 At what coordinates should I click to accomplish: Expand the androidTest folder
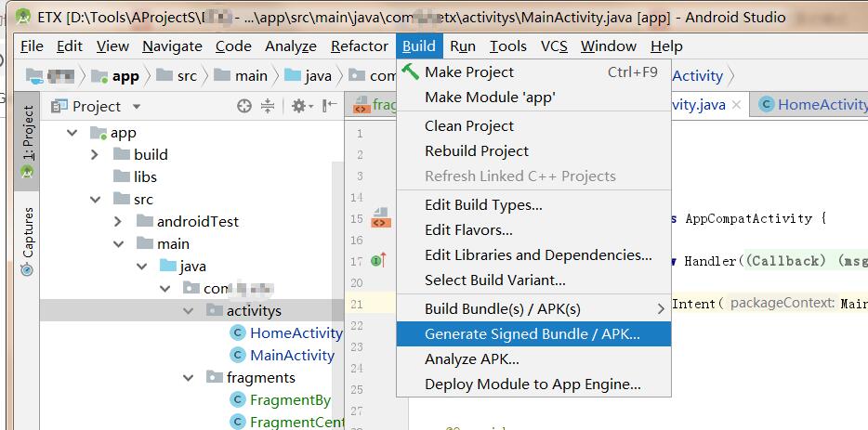118,221
